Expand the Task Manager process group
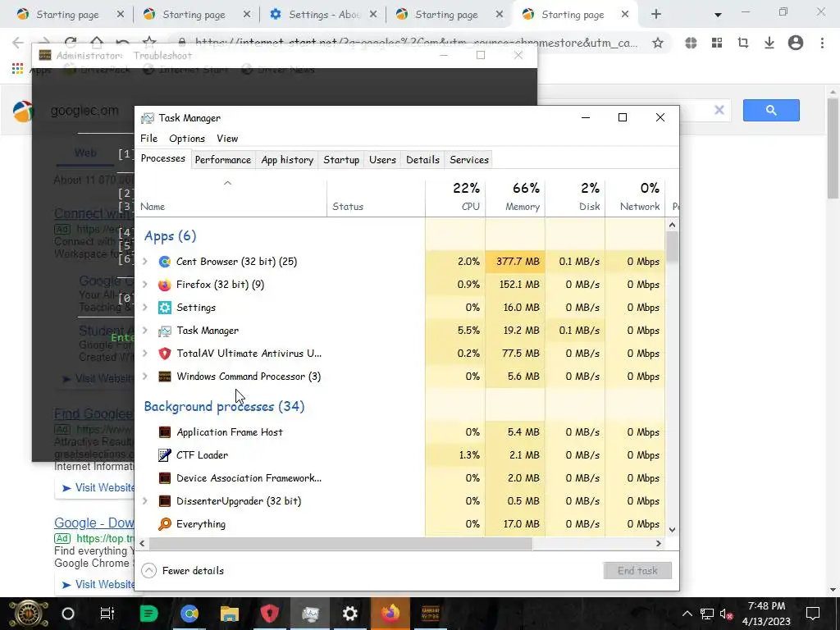Viewport: 840px width, 630px height. coord(145,331)
